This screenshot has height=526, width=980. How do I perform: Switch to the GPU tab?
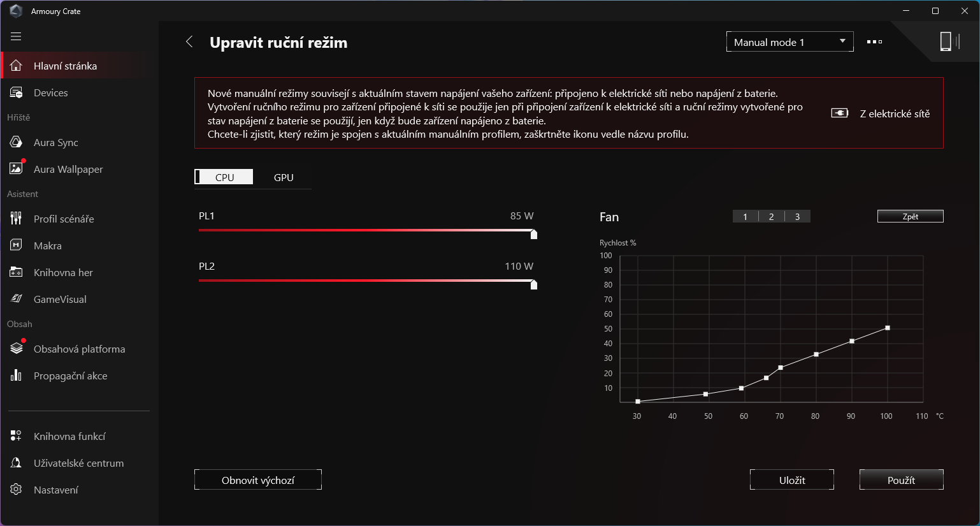284,178
